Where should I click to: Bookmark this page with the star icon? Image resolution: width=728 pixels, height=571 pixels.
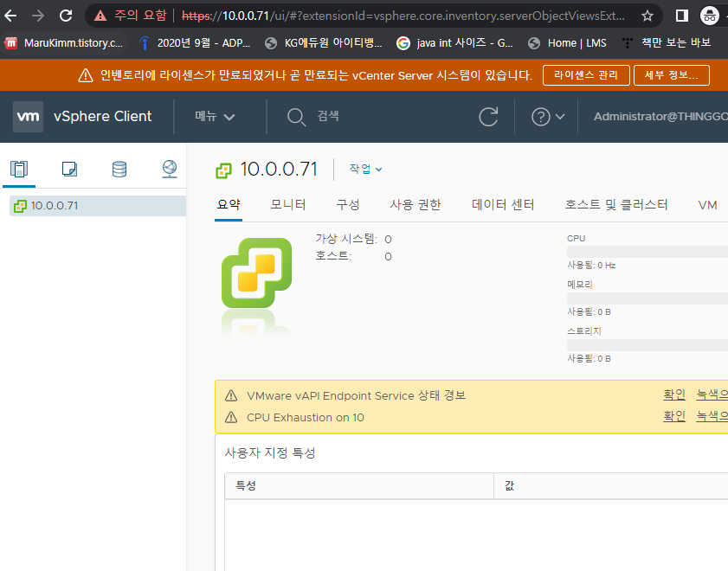[x=647, y=16]
